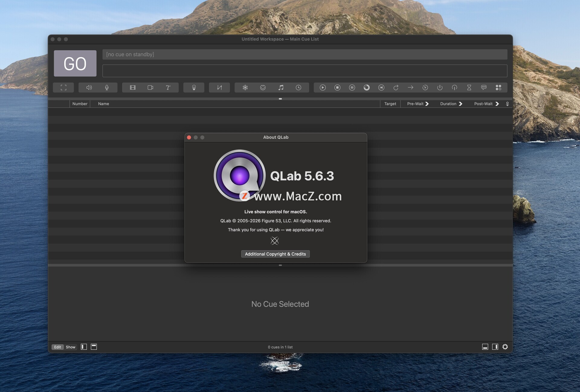Expand the Pre-Wait column chevron
This screenshot has height=392, width=580.
click(427, 104)
